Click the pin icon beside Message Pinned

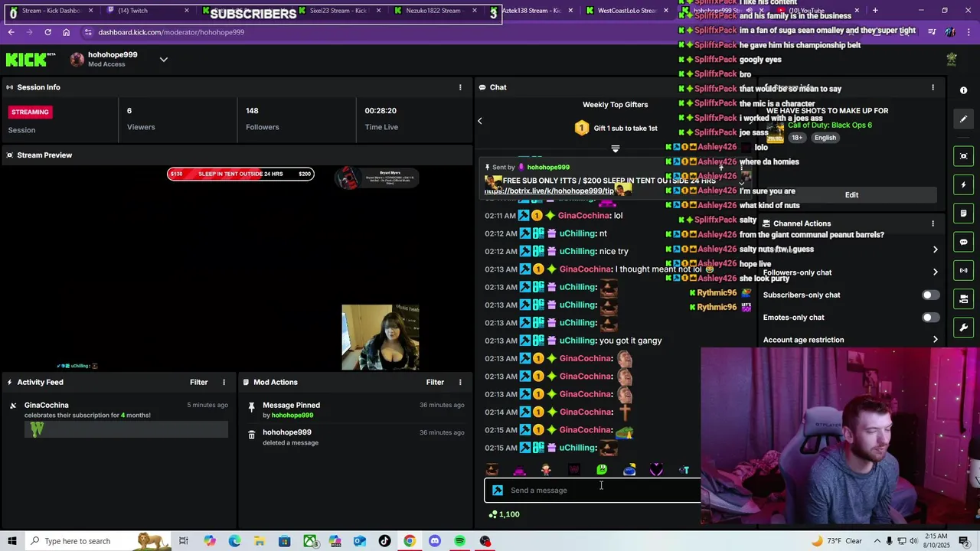252,407
